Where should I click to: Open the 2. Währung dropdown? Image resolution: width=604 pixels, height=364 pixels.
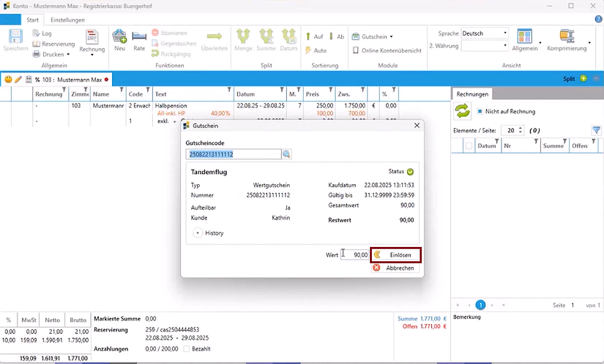click(484, 45)
